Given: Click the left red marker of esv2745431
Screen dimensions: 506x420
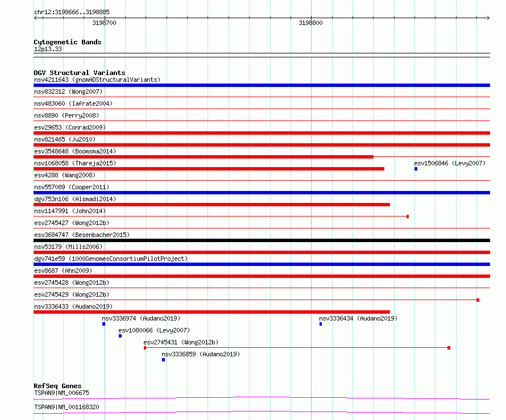Looking at the screenshot, I should 145,348.
